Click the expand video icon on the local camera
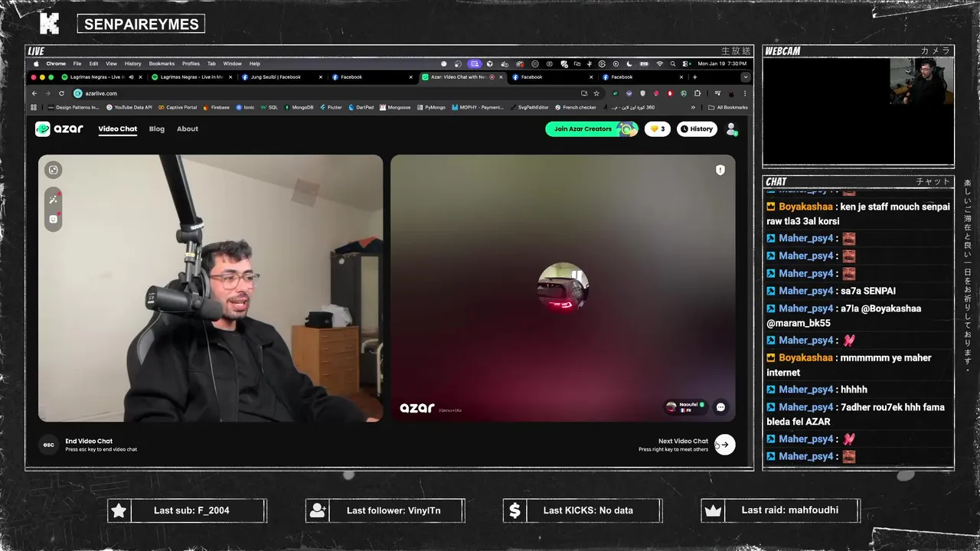 click(53, 170)
